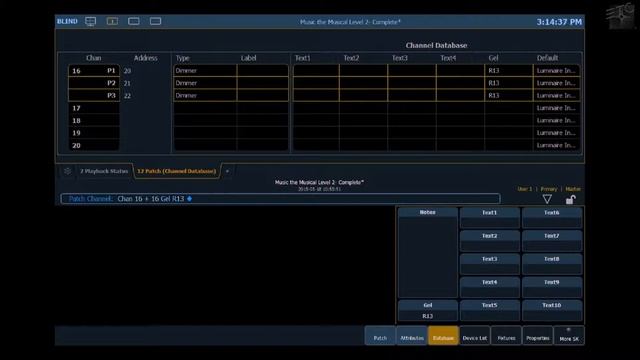Click the Patch softkey

[x=380, y=336]
